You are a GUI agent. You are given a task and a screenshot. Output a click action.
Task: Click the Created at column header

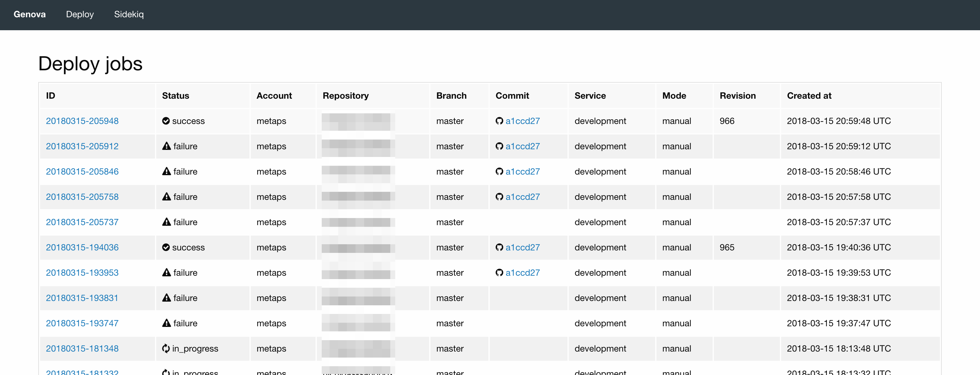click(x=809, y=96)
